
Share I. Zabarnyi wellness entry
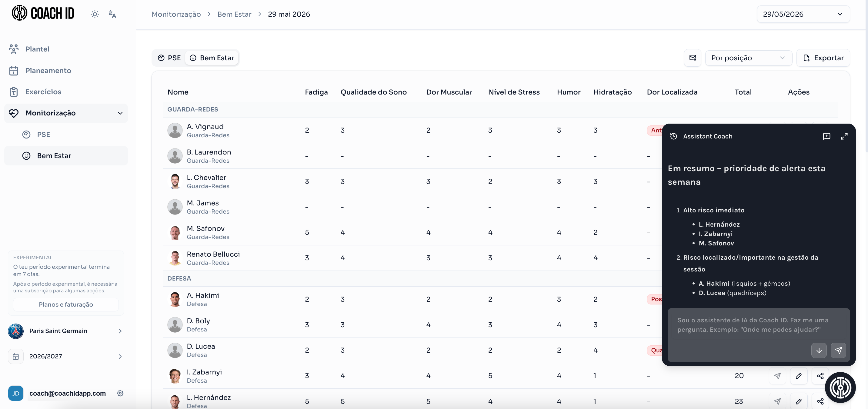[x=820, y=376]
